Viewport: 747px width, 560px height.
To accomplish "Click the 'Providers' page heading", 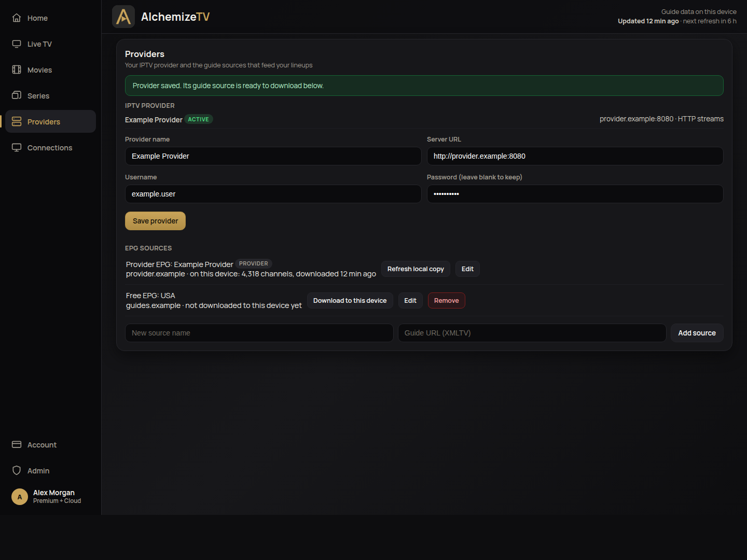I will (x=145, y=54).
